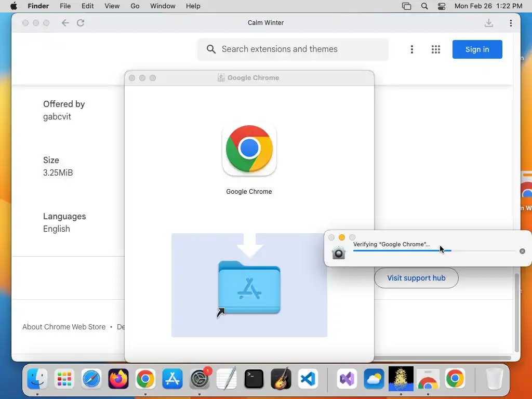
Task: Click the Stage Manager windows icon in the menu bar
Action: pos(406,6)
